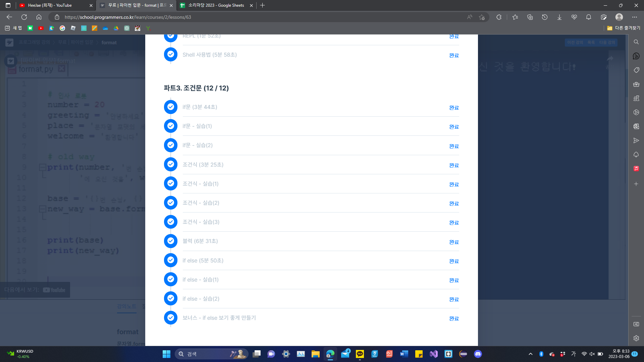Click the Edge browser extensions puzzle icon
The height and width of the screenshot is (362, 644).
(x=499, y=17)
